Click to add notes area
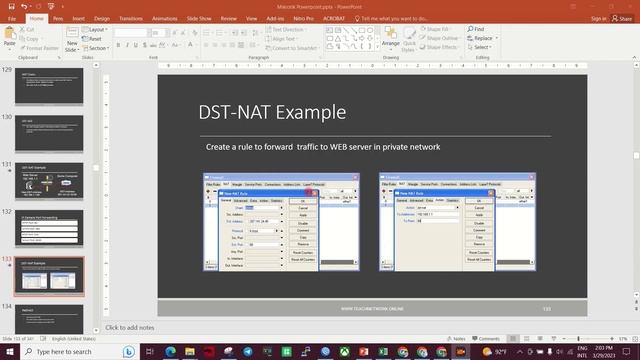This screenshot has width=640, height=360. (130, 327)
